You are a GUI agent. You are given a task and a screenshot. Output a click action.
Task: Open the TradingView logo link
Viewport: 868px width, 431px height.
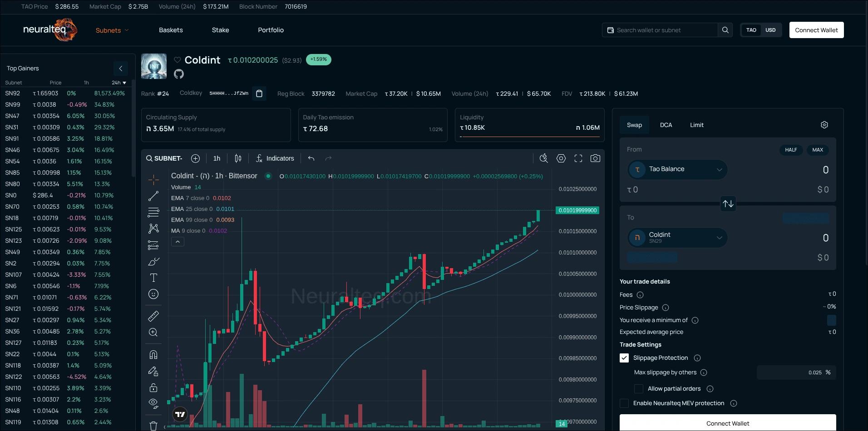coord(180,414)
